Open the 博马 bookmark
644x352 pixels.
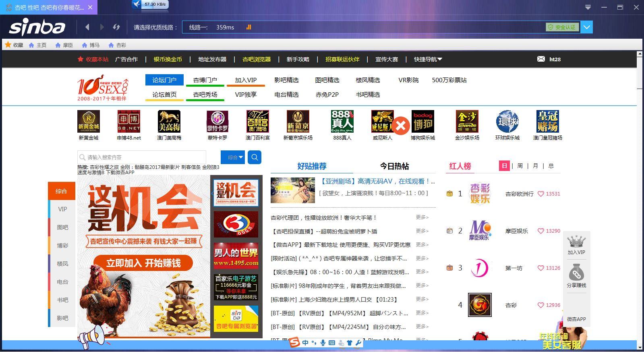[x=91, y=45]
